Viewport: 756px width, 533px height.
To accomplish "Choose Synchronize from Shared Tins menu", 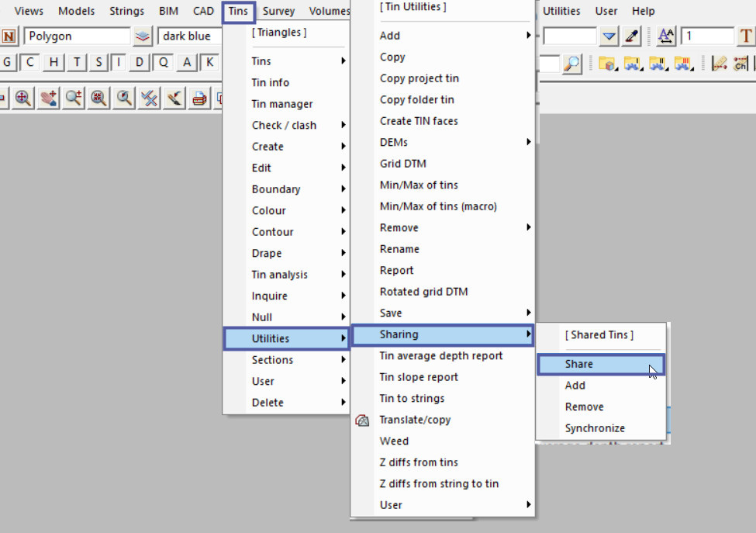I will coord(595,428).
